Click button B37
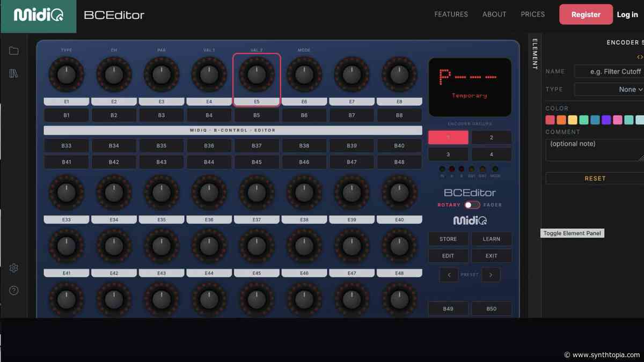 pyautogui.click(x=257, y=146)
